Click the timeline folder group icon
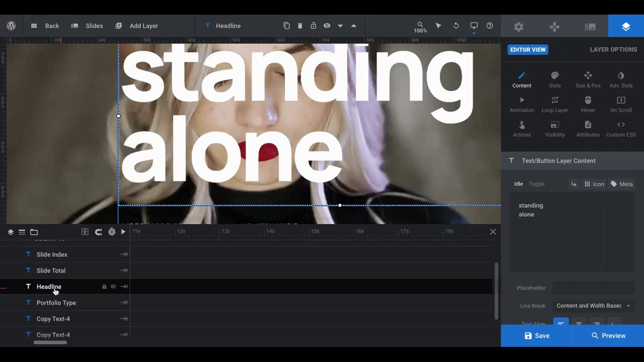Viewport: 644px width, 362px height. (x=34, y=232)
